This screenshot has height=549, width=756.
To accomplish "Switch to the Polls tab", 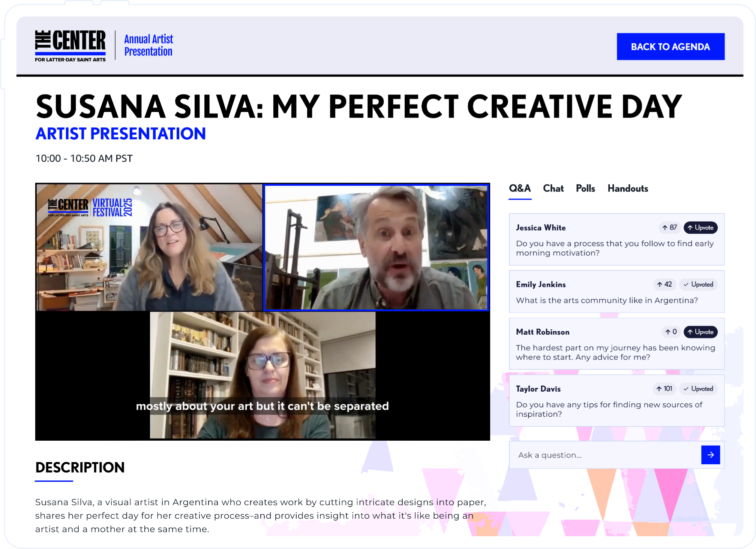I will coord(585,188).
